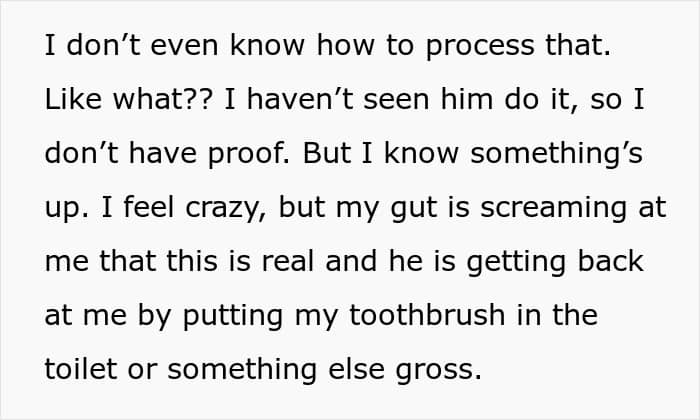The width and height of the screenshot is (700, 420).
Task: Click on the word 'crazy,'
Action: [225, 210]
